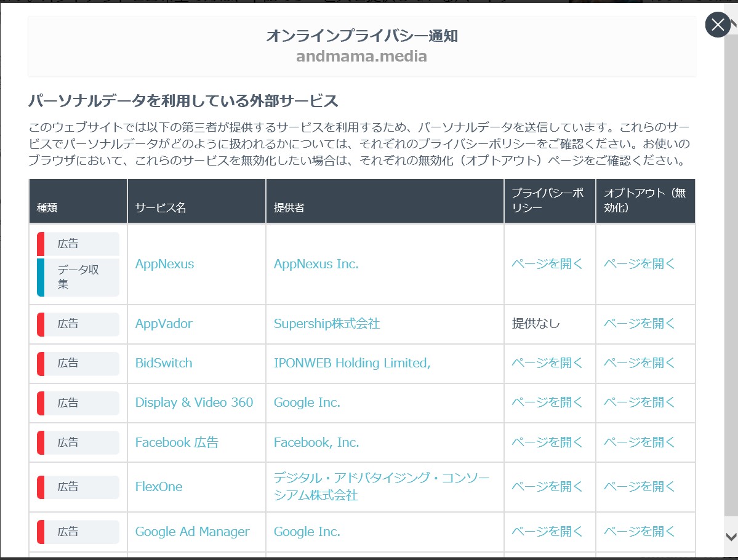738x560 pixels.
Task: Click the andmama.media site name
Action: 361,57
